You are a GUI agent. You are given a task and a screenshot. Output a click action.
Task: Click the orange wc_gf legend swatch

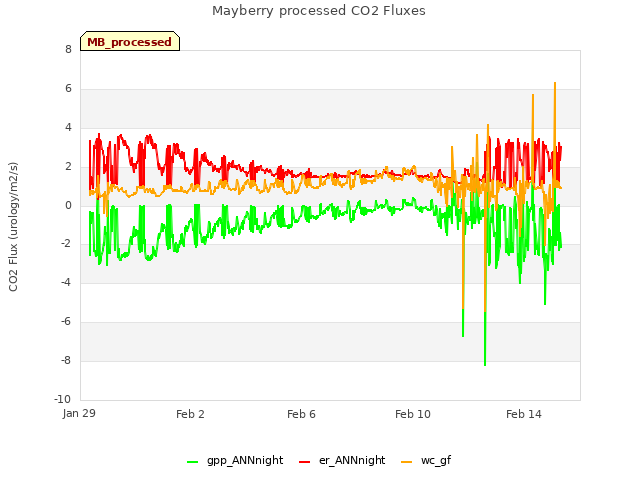coord(407,462)
